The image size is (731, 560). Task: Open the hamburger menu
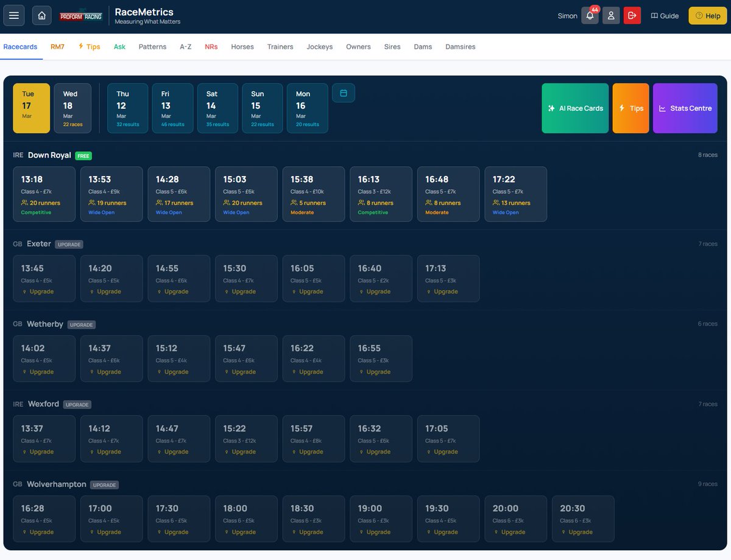[x=14, y=15]
